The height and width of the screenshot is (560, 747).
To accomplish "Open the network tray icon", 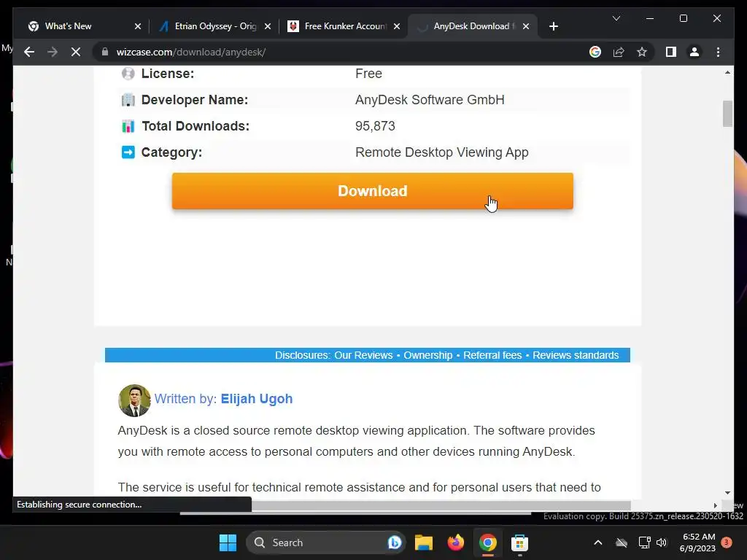I will point(644,542).
